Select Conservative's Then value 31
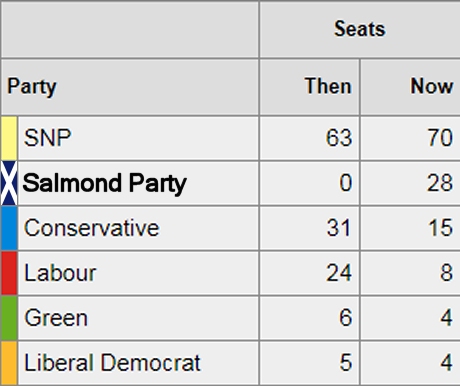This screenshot has width=460, height=386. tap(339, 228)
